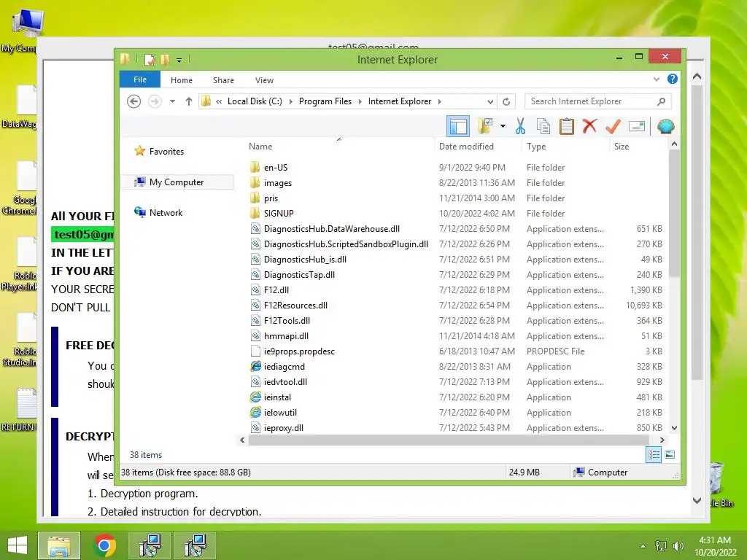Click Program Files breadcrumb

click(x=325, y=101)
